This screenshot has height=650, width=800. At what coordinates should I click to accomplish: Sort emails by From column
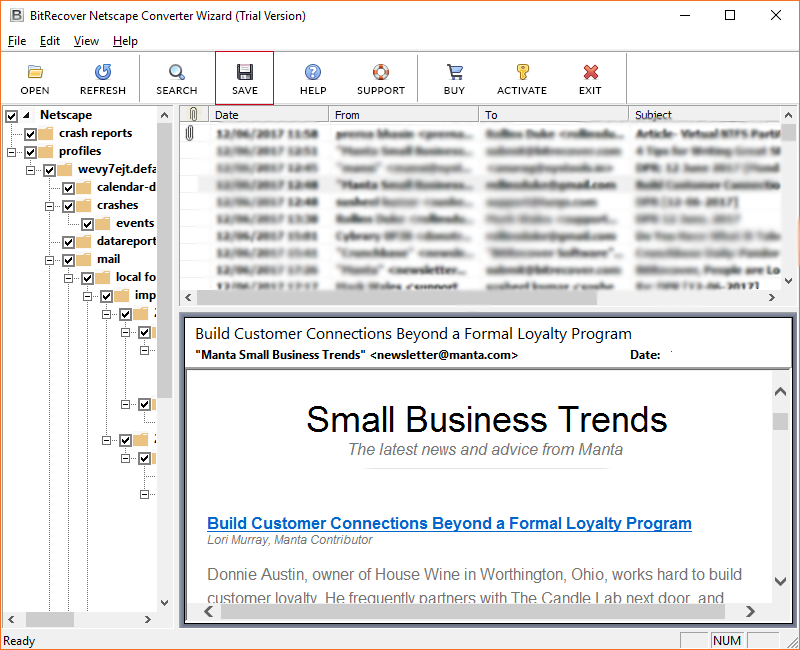pyautogui.click(x=404, y=114)
